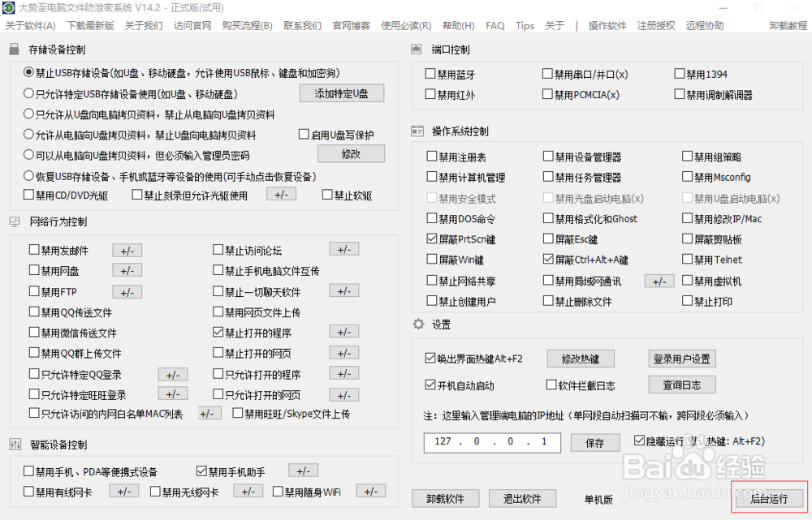
Task: Click the 操作系统控制 section icon
Action: pos(417,131)
